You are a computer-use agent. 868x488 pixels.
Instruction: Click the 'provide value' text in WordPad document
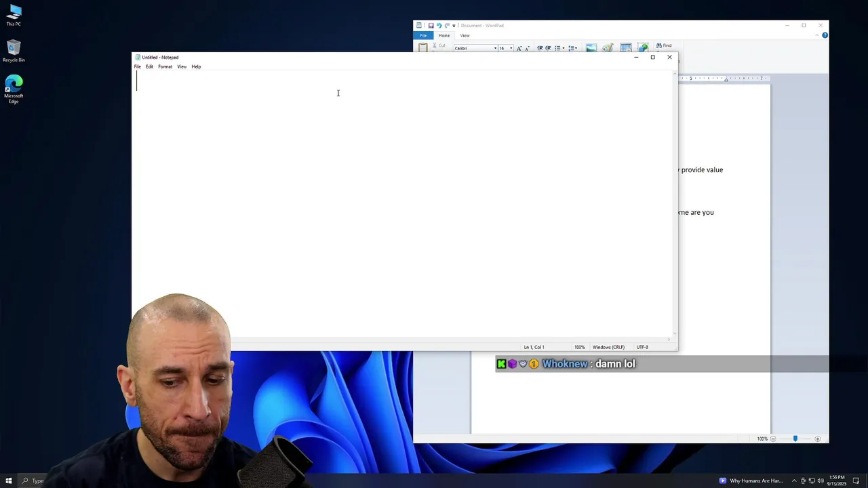(x=702, y=169)
